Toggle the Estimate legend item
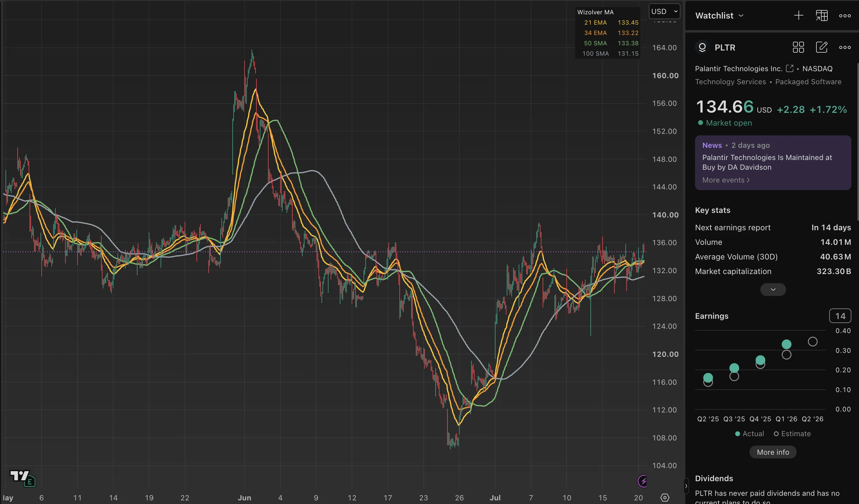Image resolution: width=859 pixels, height=504 pixels. (x=792, y=433)
